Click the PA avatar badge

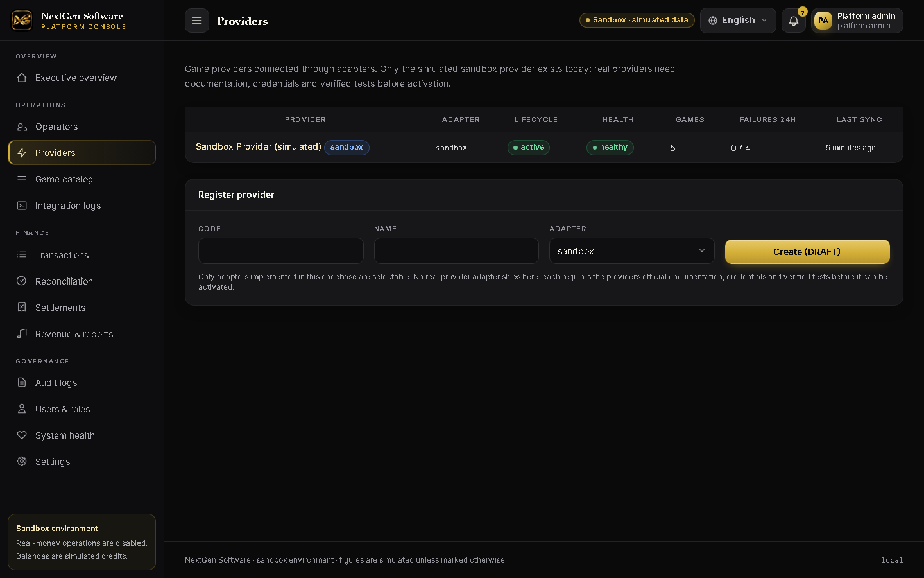click(823, 21)
